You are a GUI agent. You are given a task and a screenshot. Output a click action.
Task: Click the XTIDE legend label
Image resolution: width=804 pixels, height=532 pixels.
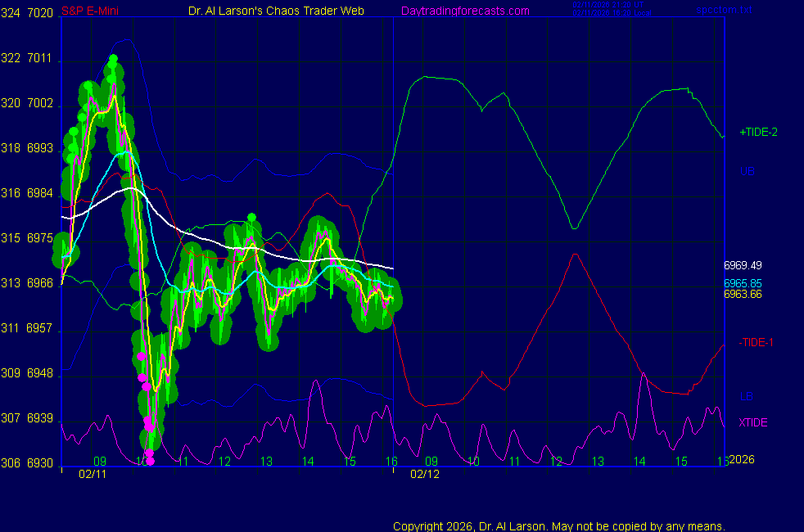coord(753,422)
